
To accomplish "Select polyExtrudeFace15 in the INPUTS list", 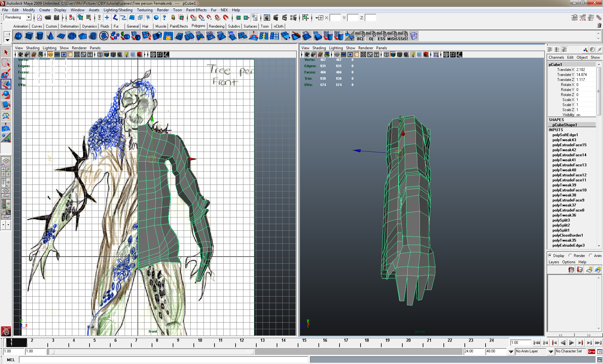I will (569, 145).
